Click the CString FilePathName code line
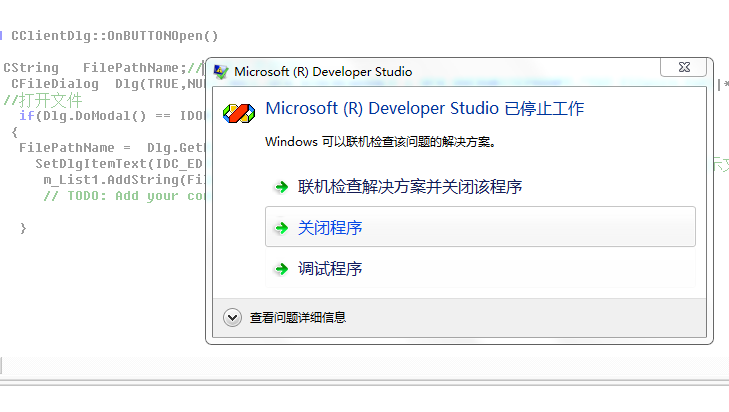Viewport: 729px width, 412px height. tap(104, 68)
